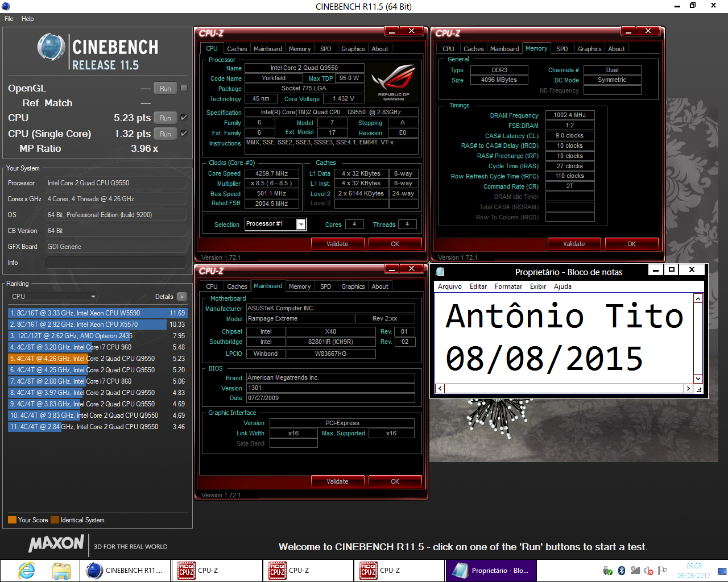Open Internet Explorer from the taskbar
This screenshot has width=728, height=582.
[26, 570]
